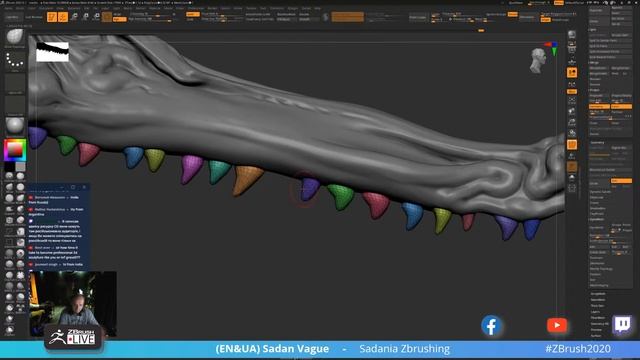640x360 pixels.
Task: Open the Alpha menu
Action: click(8, 8)
